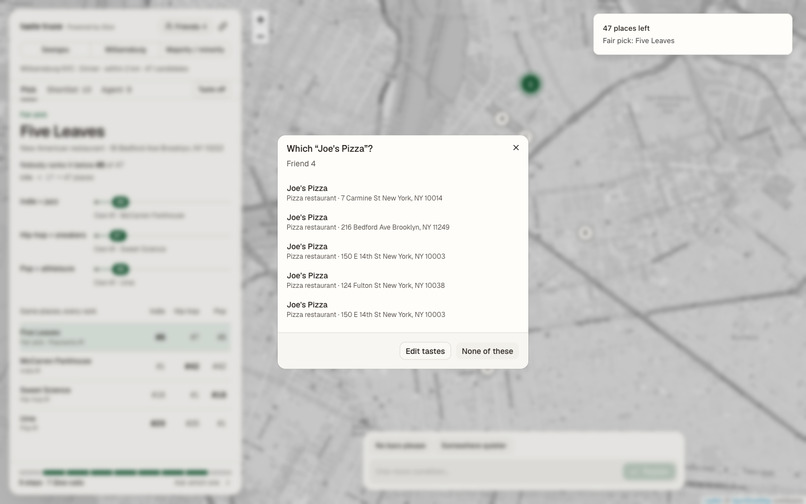This screenshot has height=504, width=806.
Task: Click the None of these button
Action: (487, 351)
